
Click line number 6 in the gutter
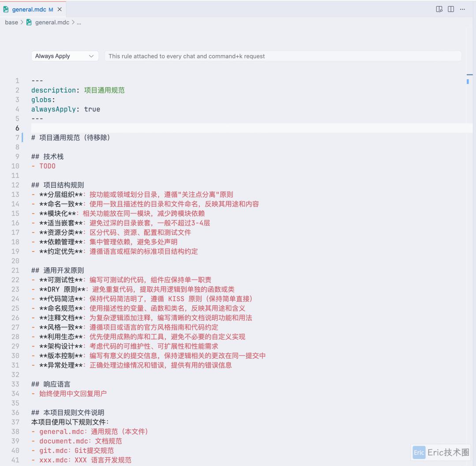click(17, 128)
